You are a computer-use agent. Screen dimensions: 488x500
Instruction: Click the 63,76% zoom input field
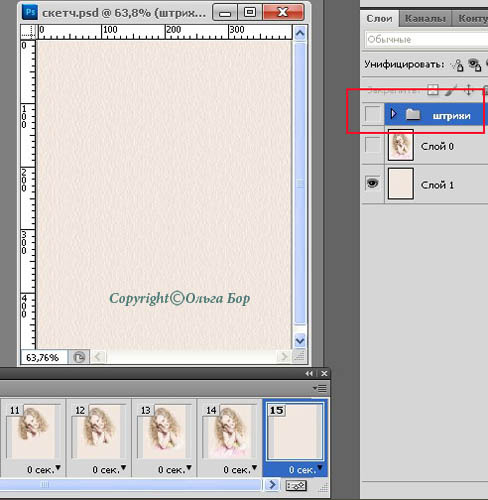(44, 357)
